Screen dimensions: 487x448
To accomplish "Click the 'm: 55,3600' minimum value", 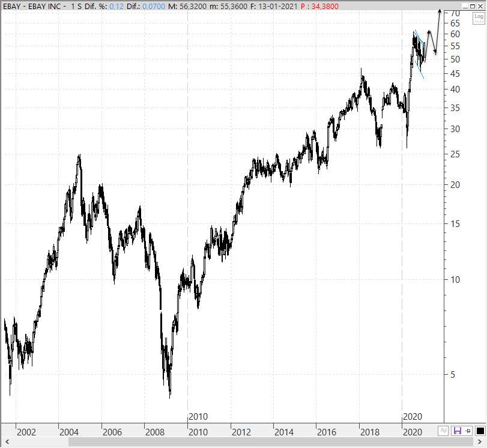I will [229, 6].
